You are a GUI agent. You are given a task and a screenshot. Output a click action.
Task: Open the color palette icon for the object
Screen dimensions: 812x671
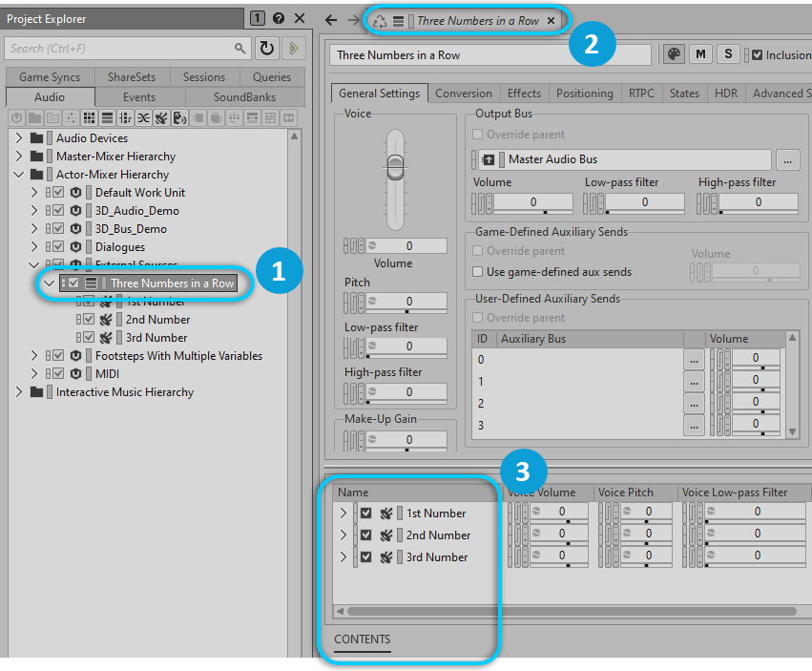click(x=674, y=54)
